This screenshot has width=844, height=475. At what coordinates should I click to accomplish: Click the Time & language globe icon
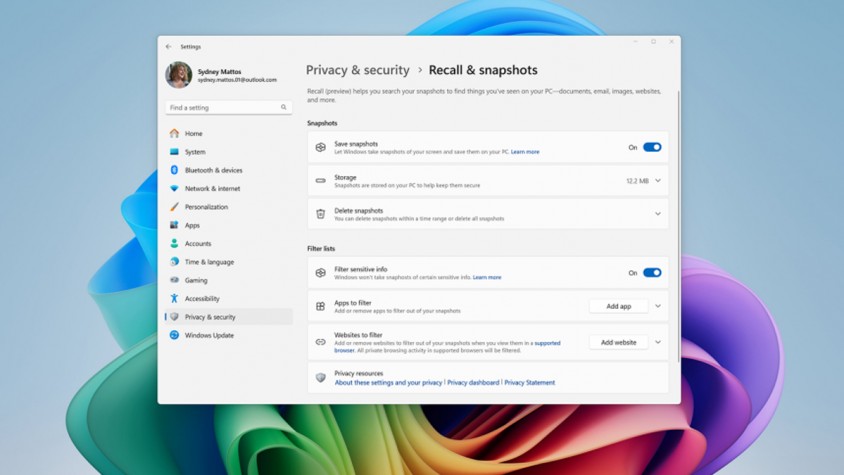[174, 262]
